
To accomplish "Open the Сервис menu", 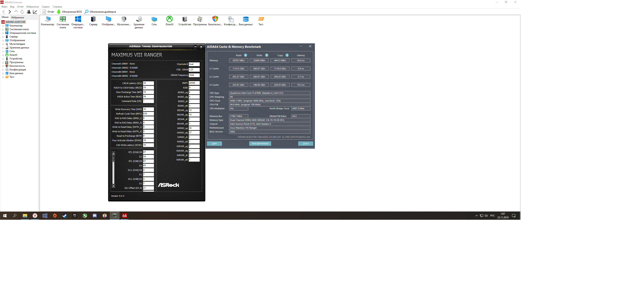I will click(x=46, y=7).
